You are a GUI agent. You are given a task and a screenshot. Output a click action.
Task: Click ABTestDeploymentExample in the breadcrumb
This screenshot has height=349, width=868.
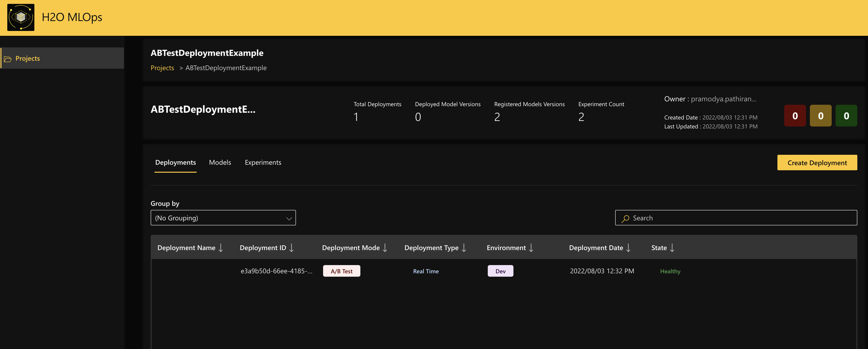[226, 68]
